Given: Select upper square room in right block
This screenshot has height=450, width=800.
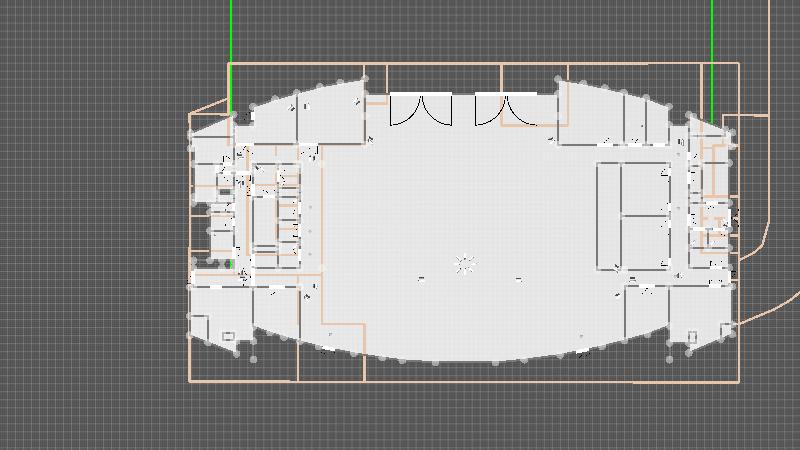Looking at the screenshot, I should [645, 188].
